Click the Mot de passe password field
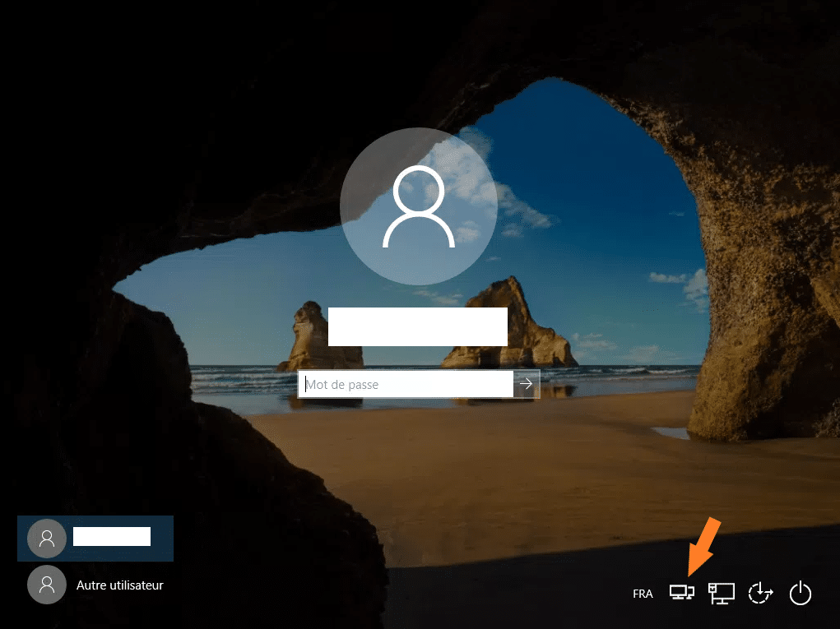Screen dimensions: 840x629 pyautogui.click(x=406, y=384)
